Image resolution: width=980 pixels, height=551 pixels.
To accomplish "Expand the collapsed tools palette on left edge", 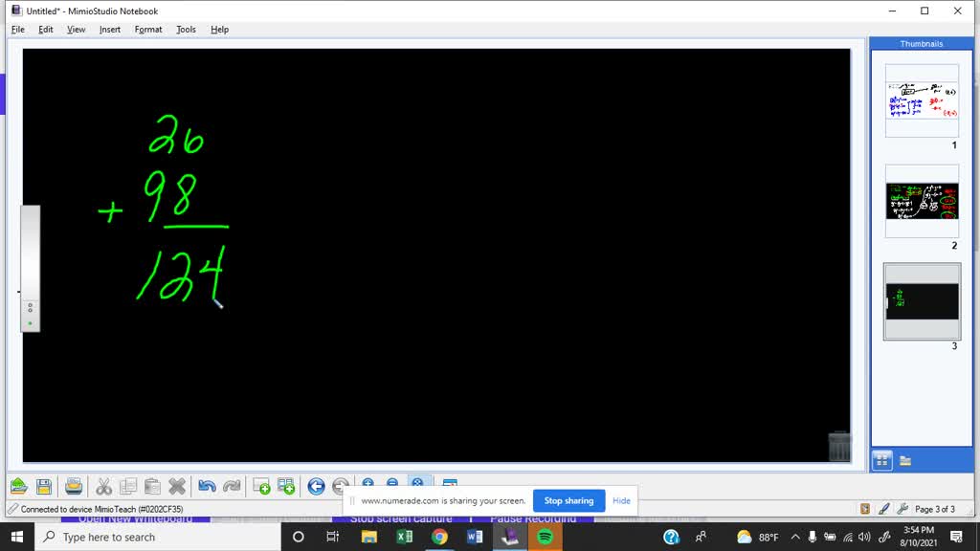I will (31, 269).
